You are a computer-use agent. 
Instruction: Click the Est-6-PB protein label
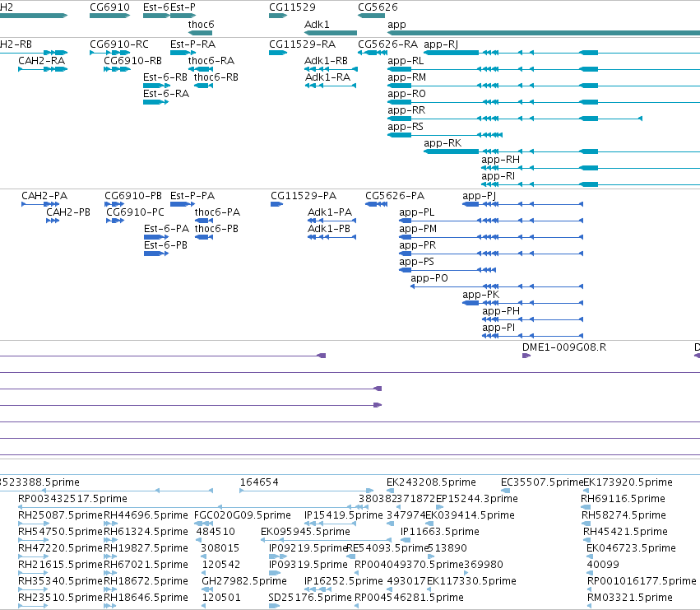(165, 245)
